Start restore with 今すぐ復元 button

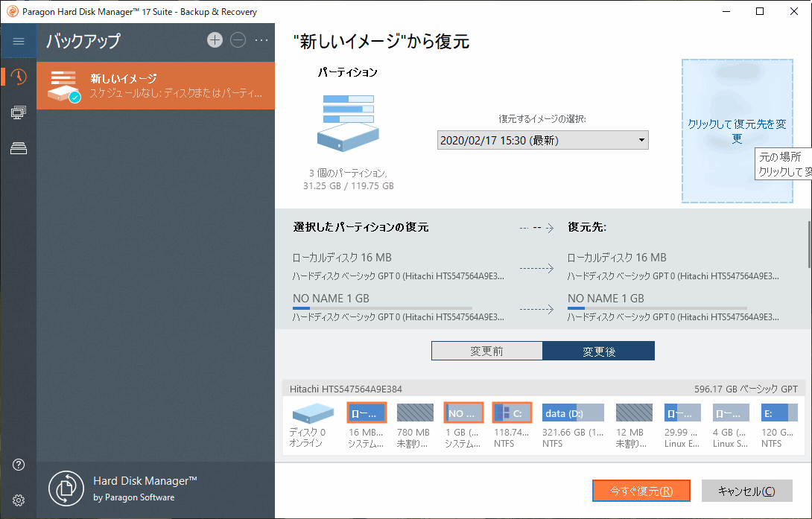click(x=641, y=491)
